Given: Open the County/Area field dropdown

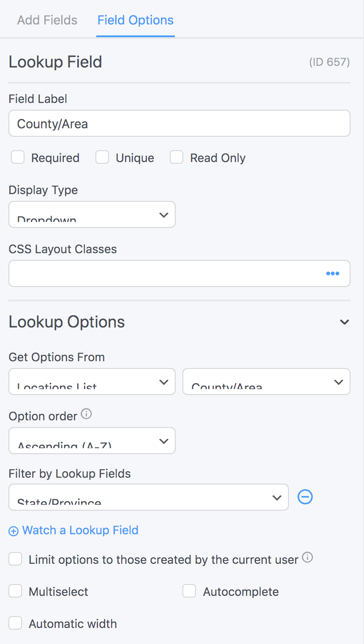Looking at the screenshot, I should click(266, 382).
